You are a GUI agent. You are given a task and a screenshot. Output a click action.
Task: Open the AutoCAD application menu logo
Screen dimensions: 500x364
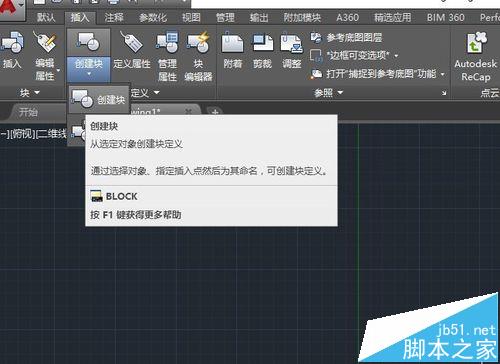click(10, 9)
